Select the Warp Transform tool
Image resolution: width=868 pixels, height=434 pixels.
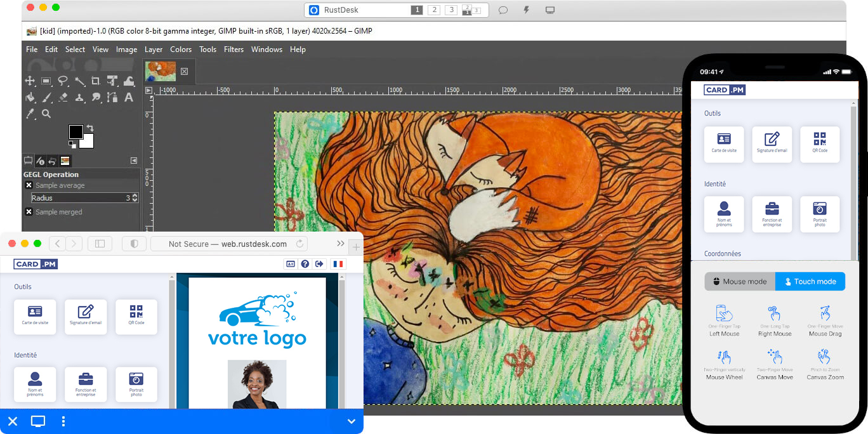point(129,81)
